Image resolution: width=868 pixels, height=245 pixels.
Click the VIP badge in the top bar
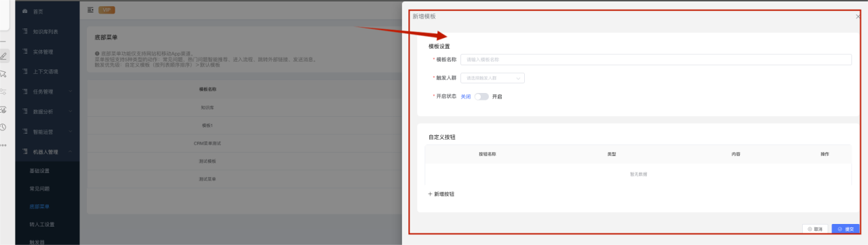(106, 10)
